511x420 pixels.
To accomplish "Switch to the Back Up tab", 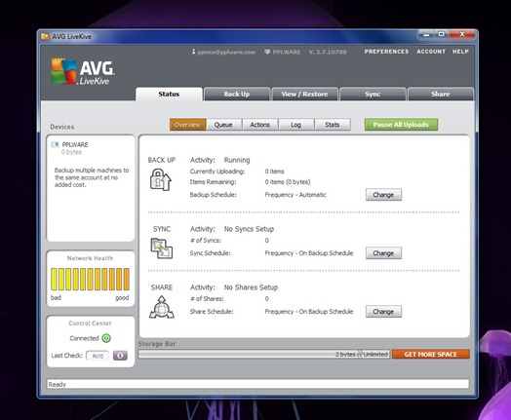I will pyautogui.click(x=237, y=95).
